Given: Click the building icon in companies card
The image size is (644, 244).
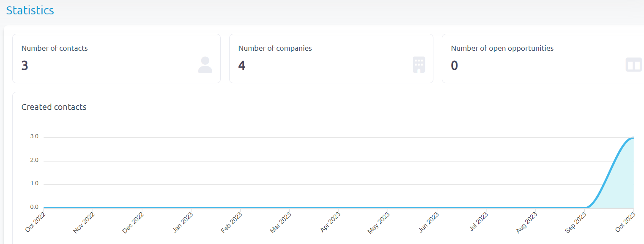Looking at the screenshot, I should coord(419,65).
